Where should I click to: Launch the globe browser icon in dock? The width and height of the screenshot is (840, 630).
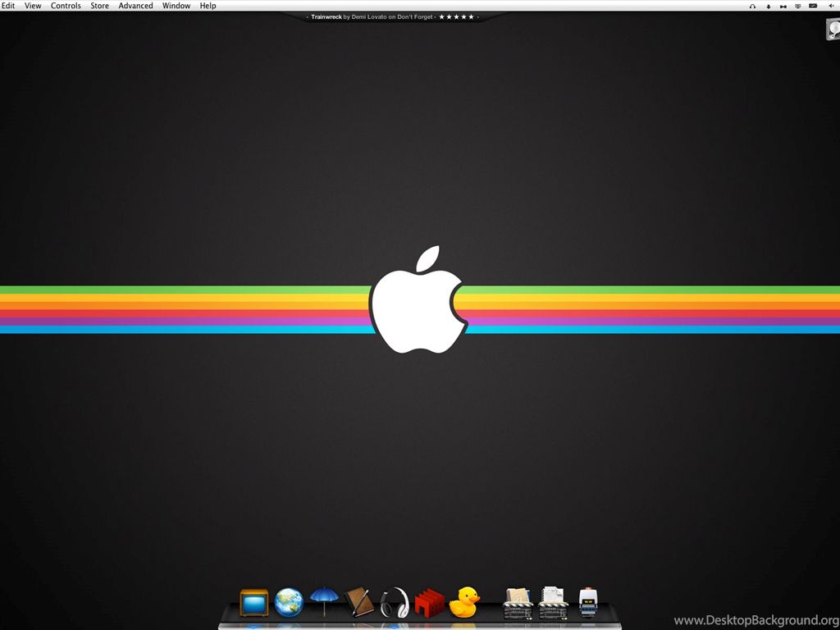289,602
